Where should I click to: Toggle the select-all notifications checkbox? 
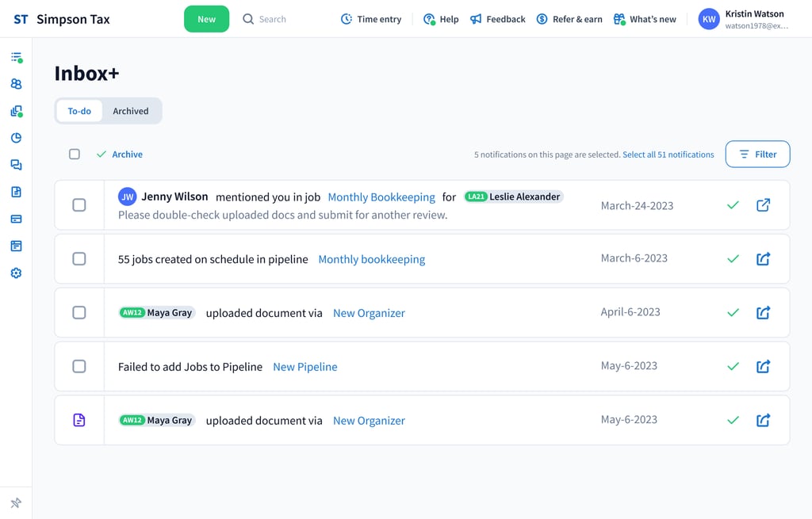tap(75, 155)
